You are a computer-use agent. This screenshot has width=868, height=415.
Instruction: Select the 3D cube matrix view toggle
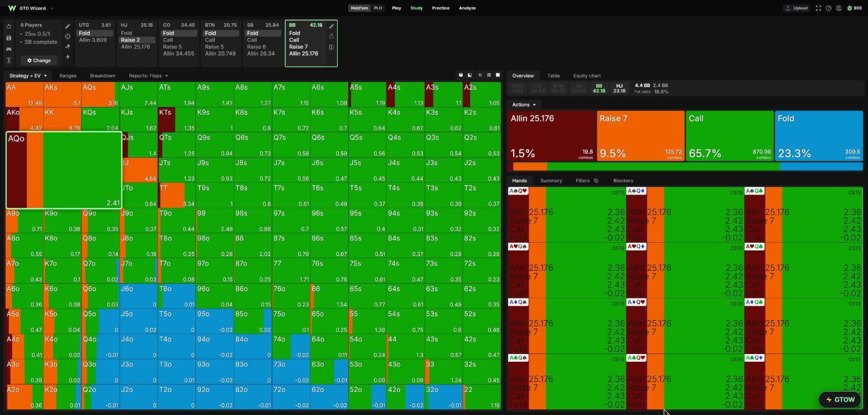(x=461, y=75)
